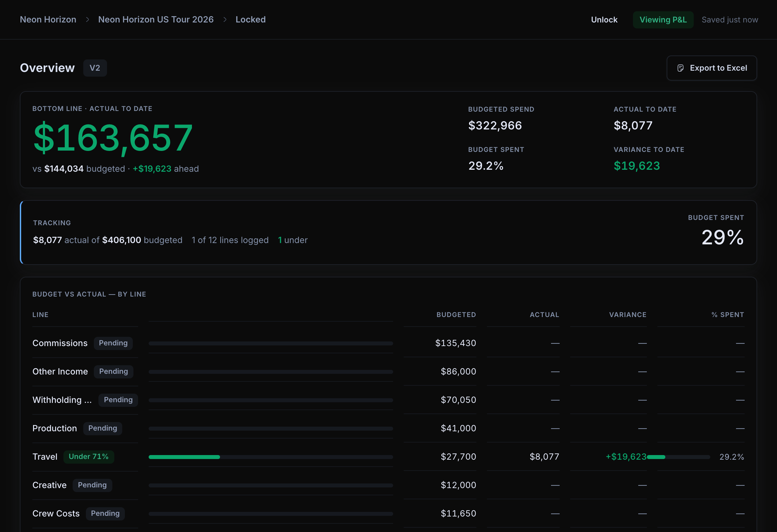
Task: Click the chevron after Neon Horizon breadcrumb
Action: (87, 20)
